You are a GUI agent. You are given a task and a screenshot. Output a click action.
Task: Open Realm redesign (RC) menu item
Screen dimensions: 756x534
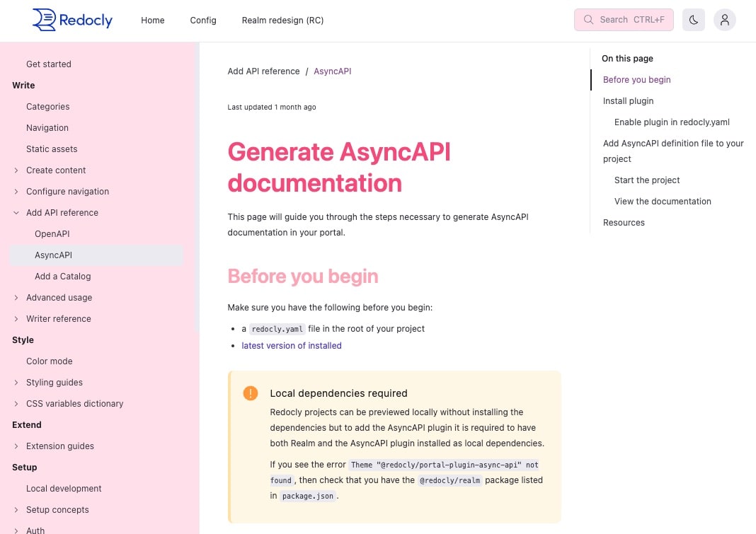[x=282, y=21]
